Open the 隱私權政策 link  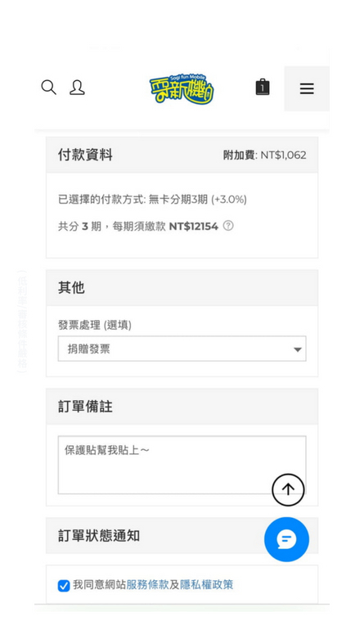[x=206, y=585]
